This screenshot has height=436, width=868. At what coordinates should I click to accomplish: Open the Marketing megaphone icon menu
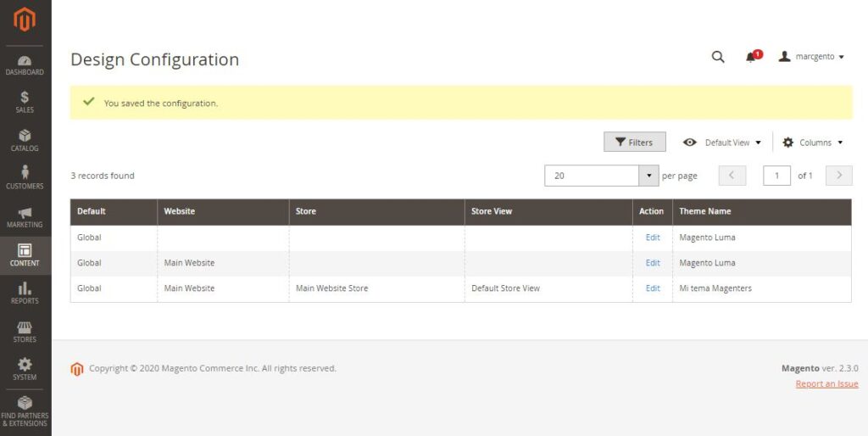pos(25,216)
